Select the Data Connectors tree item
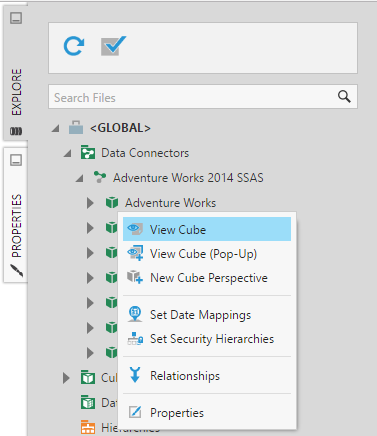The height and width of the screenshot is (436, 377). coord(145,153)
